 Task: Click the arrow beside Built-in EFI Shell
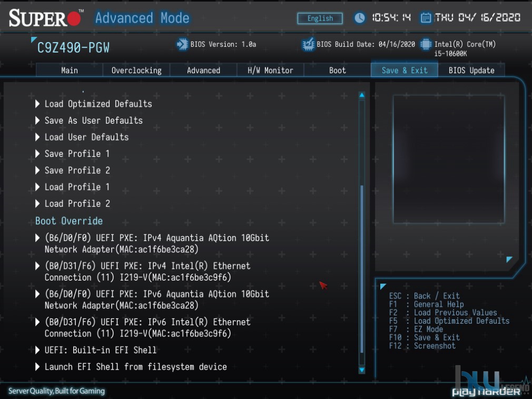(x=37, y=350)
